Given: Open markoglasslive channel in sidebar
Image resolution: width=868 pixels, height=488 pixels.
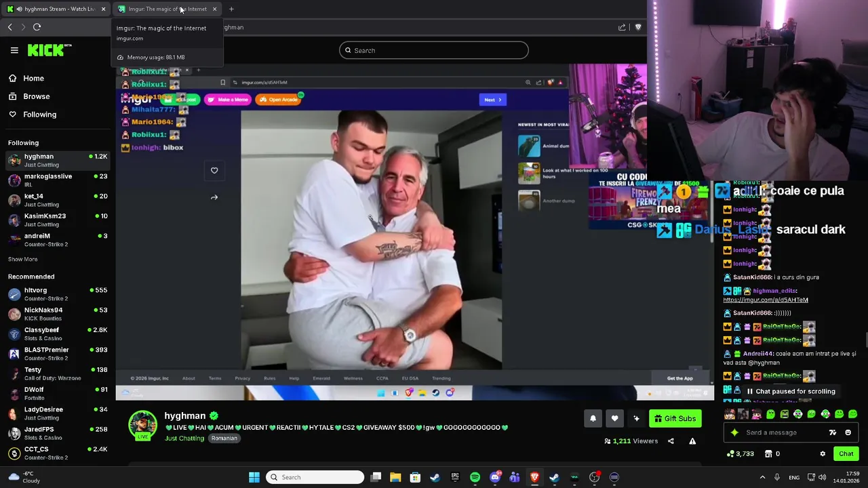Looking at the screenshot, I should [x=56, y=180].
